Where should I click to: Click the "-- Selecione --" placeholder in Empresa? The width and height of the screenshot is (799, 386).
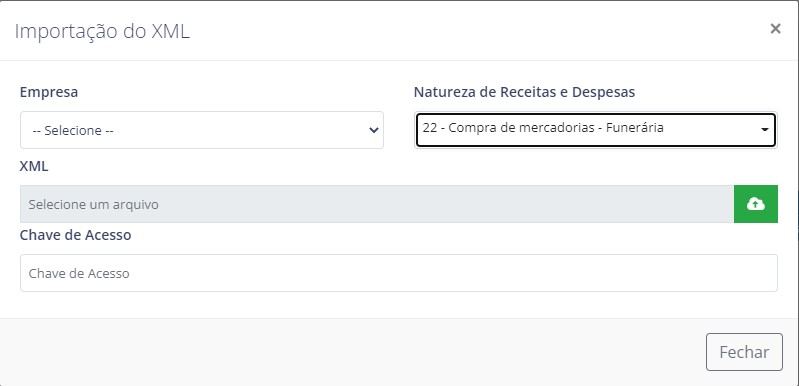[73, 130]
